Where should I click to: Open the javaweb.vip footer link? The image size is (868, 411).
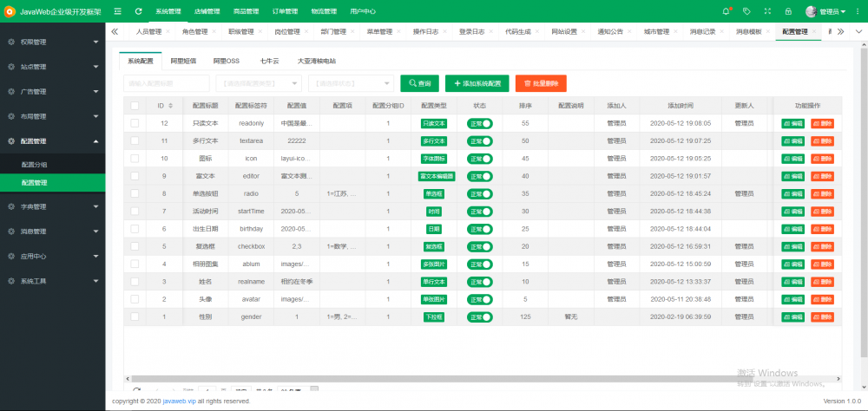180,401
